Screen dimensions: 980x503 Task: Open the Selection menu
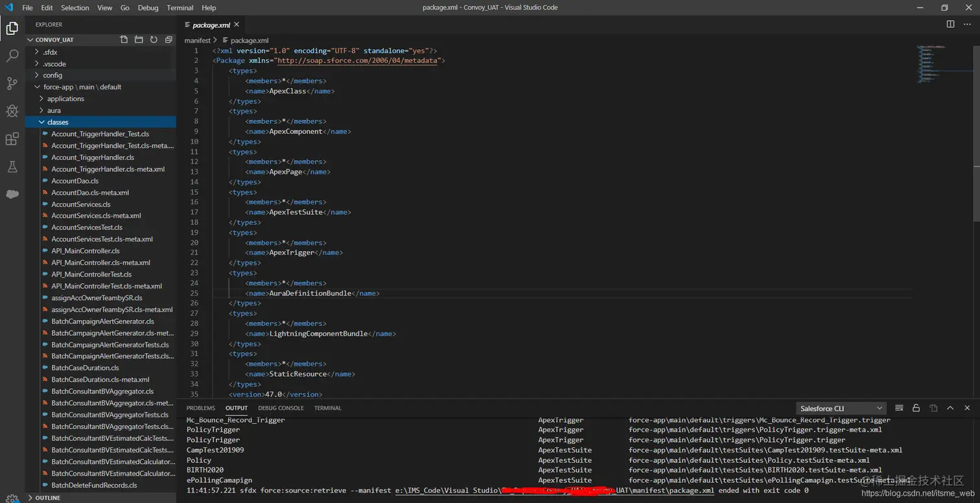click(75, 8)
